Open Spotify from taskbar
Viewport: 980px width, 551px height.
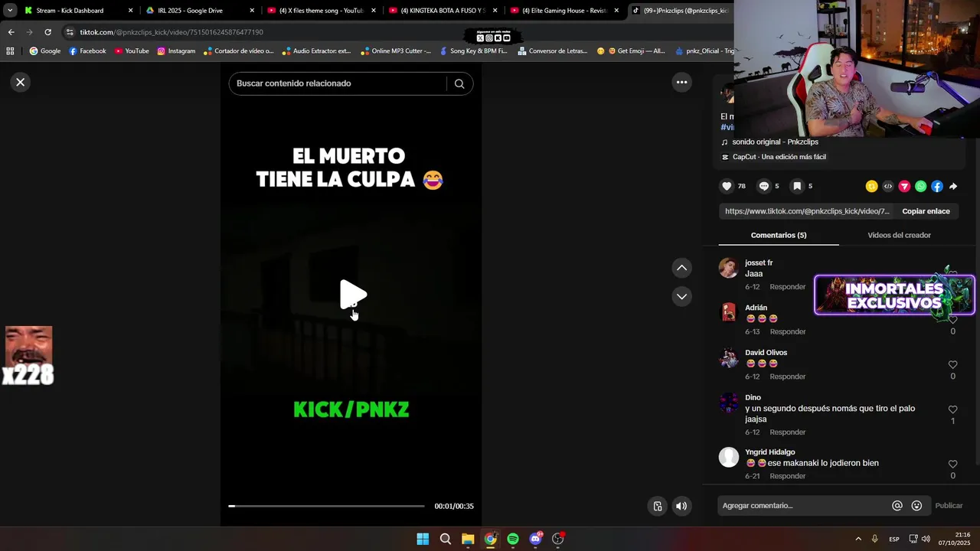pos(513,539)
